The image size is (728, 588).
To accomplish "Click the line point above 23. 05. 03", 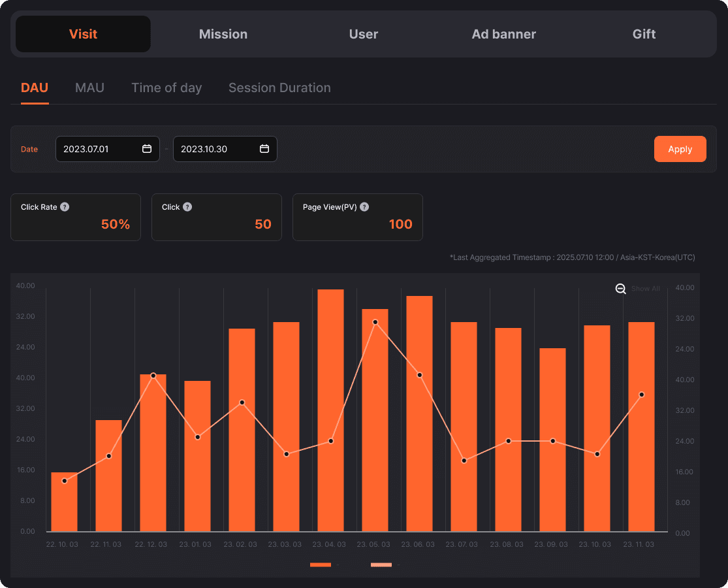I will pos(375,322).
